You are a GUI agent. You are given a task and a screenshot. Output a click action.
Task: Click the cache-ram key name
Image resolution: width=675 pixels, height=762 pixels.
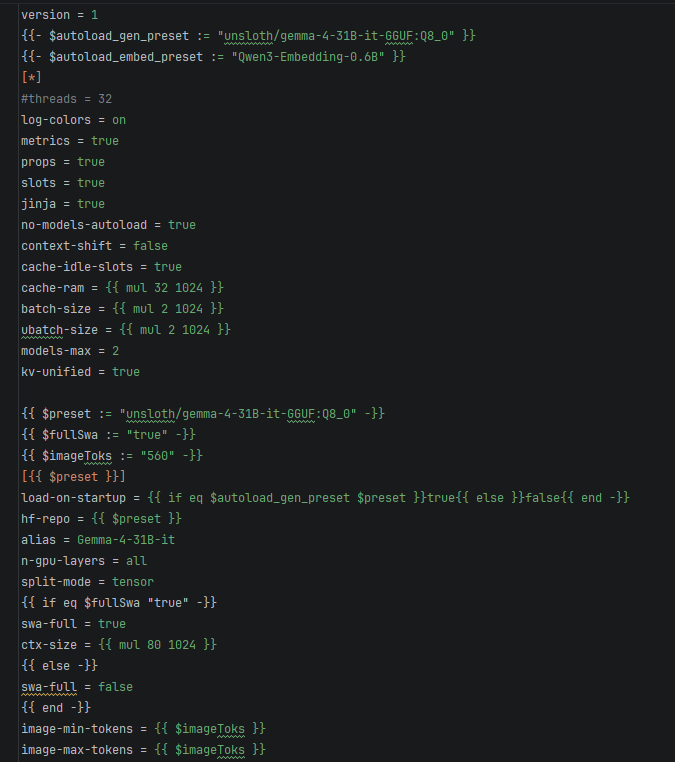coord(52,288)
